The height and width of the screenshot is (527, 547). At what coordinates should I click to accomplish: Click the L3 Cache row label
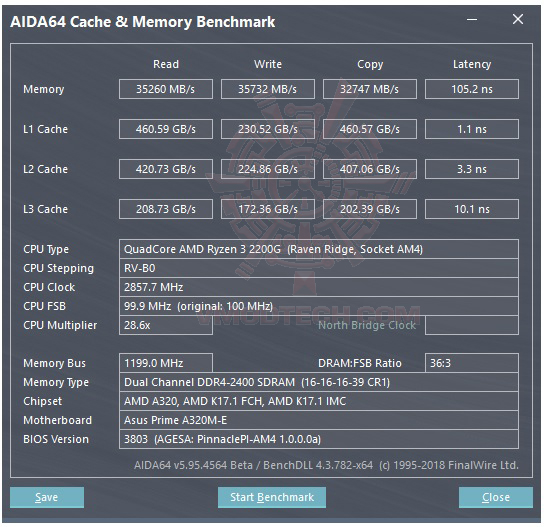pyautogui.click(x=46, y=210)
